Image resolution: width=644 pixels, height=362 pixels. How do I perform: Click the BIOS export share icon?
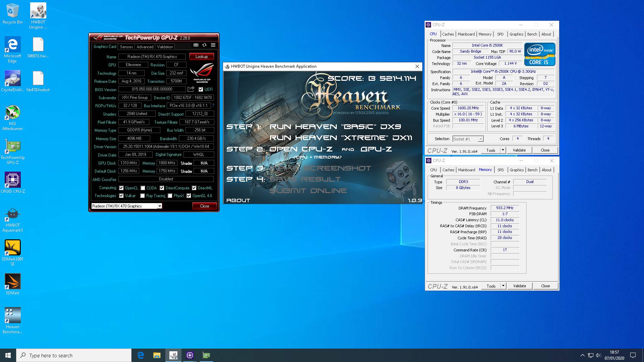[191, 89]
